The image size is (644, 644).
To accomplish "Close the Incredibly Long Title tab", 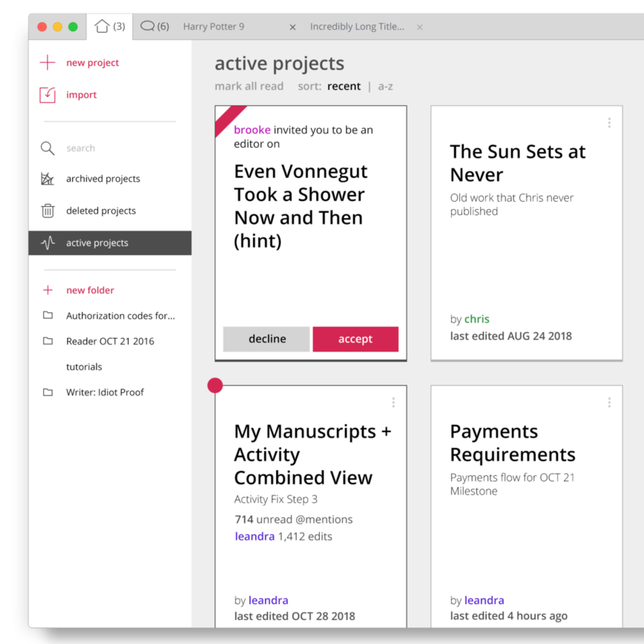I will [x=420, y=27].
